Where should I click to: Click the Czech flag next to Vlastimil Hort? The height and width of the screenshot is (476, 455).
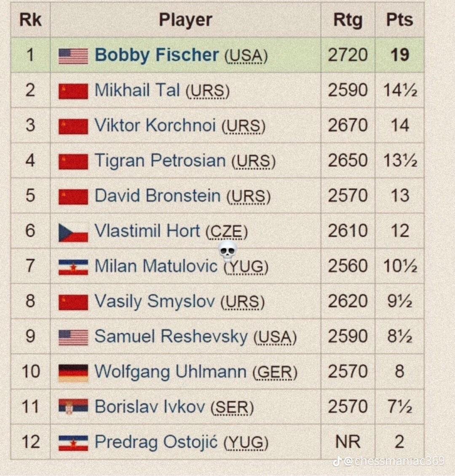[73, 232]
